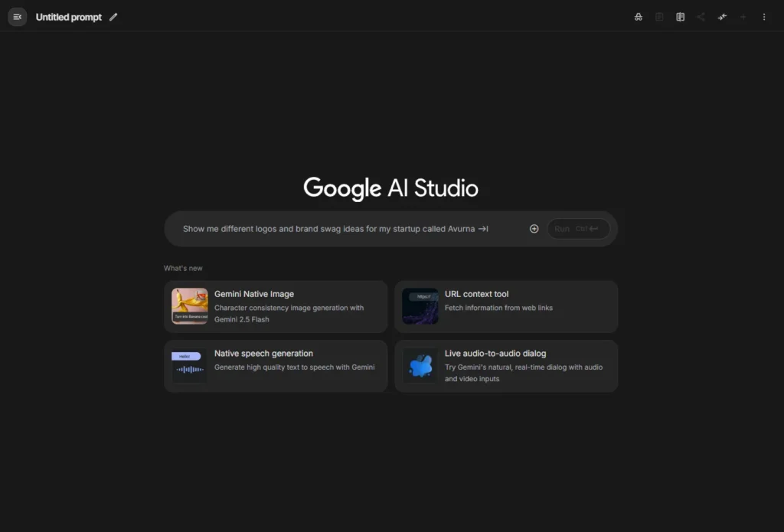Click "Generate high quality text to speech with Gemini"
784x532 pixels.
[x=295, y=367]
